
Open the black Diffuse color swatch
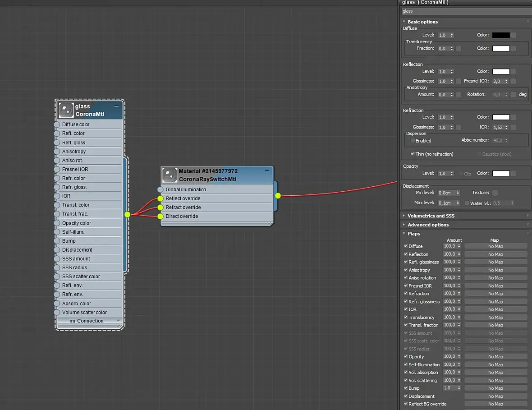[501, 35]
